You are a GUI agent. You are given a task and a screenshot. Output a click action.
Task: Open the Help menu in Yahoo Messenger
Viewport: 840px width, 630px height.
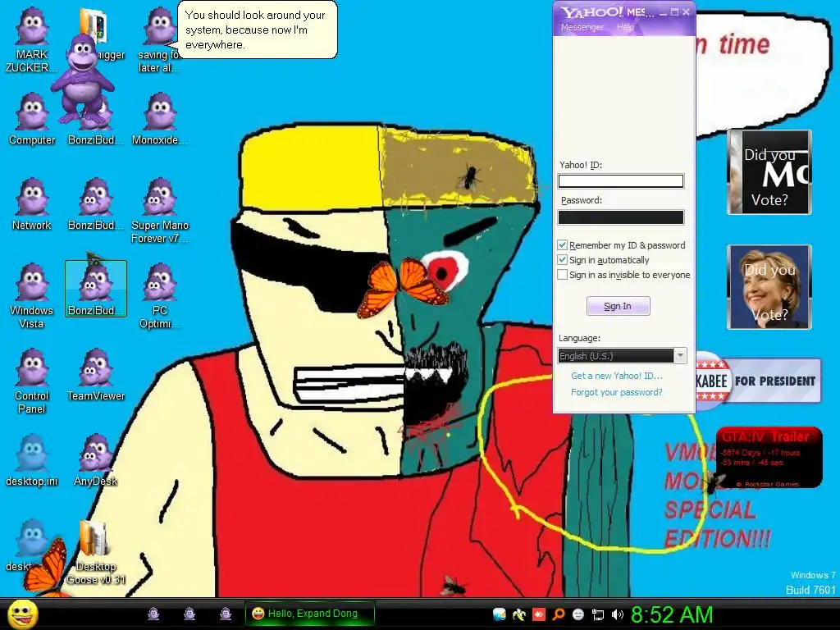(625, 27)
